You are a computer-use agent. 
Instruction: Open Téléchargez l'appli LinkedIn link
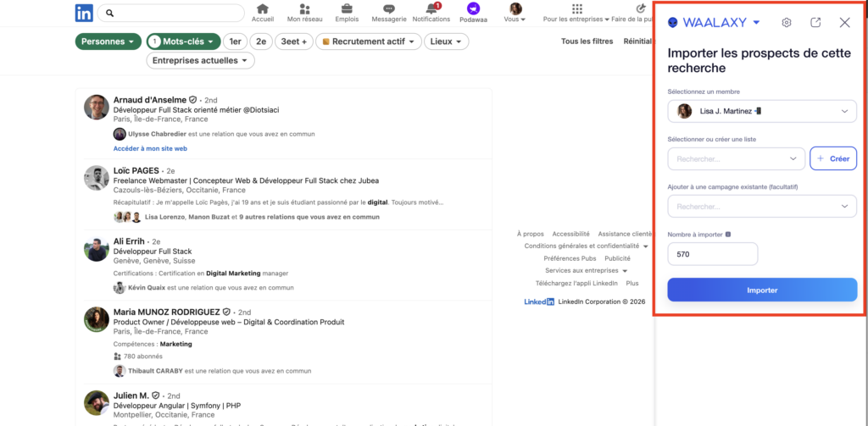576,283
